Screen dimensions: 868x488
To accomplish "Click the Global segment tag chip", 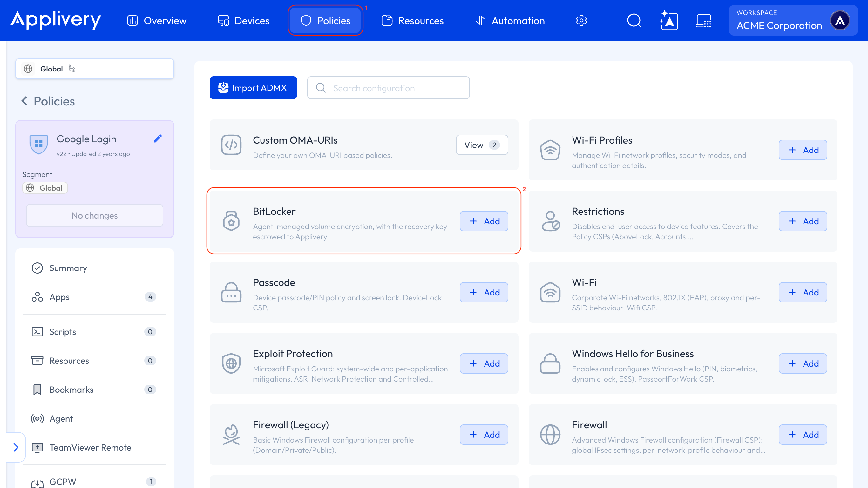I will click(45, 188).
